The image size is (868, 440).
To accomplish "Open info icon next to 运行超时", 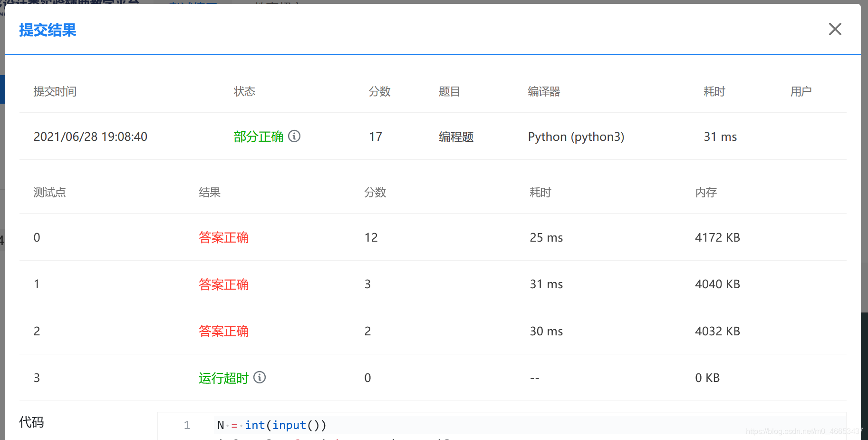I will (x=260, y=377).
